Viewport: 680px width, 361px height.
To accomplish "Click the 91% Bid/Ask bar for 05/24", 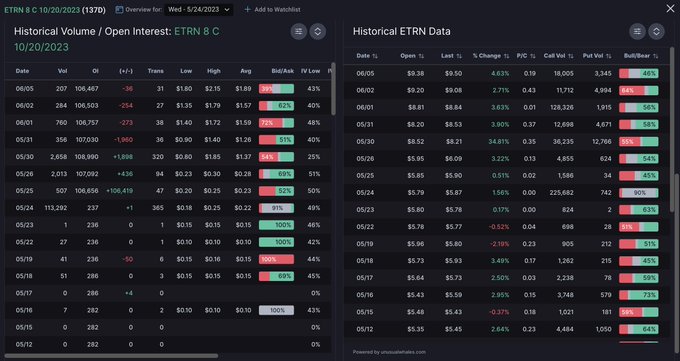I will click(x=276, y=208).
